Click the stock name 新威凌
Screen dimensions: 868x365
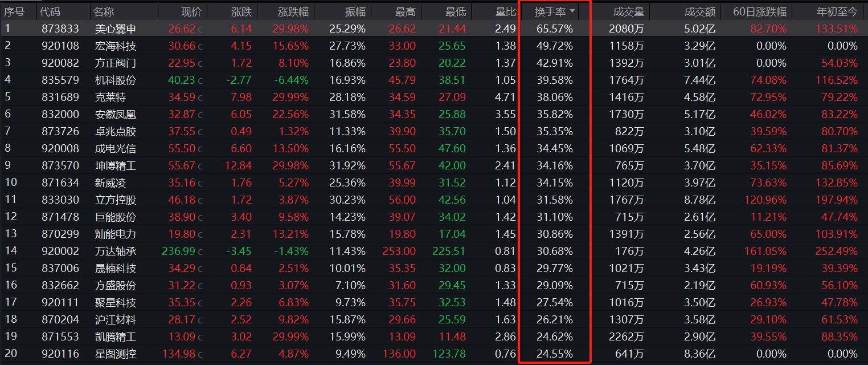coord(110,182)
